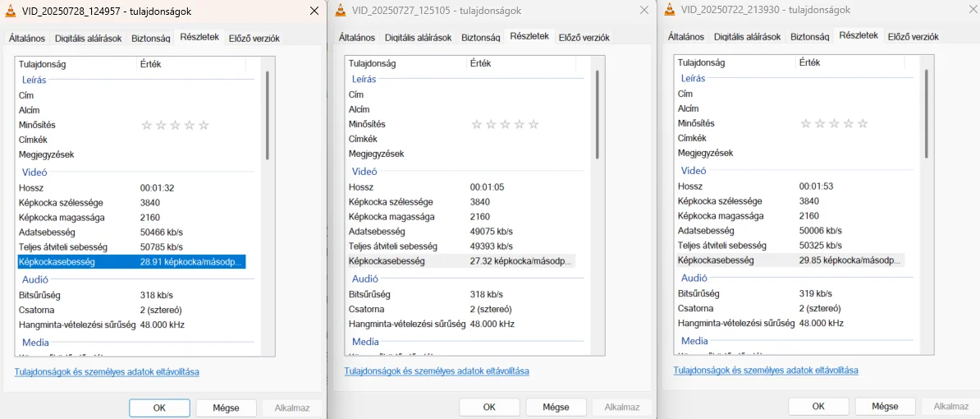Click the scrollbar in VID_20250722_213930 details list
Image resolution: width=980 pixels, height=419 pixels.
click(x=926, y=113)
